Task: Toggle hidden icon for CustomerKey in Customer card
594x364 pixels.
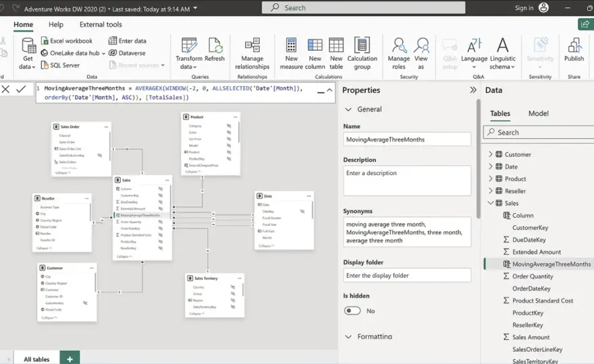Action: pos(85,303)
